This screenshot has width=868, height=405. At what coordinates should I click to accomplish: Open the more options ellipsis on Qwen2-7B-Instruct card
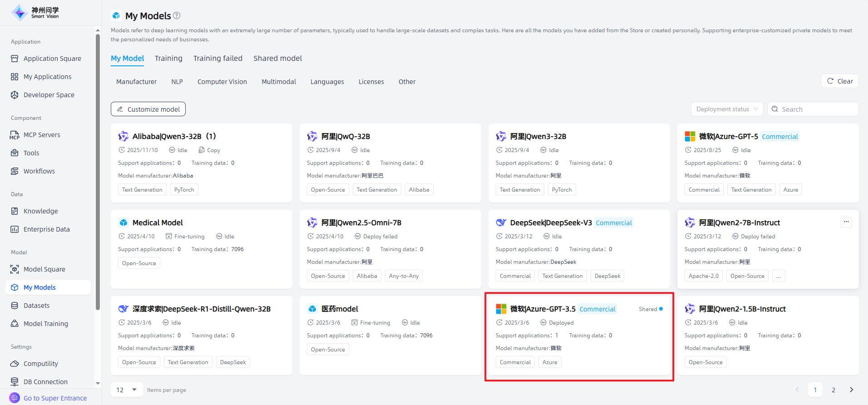tap(846, 222)
